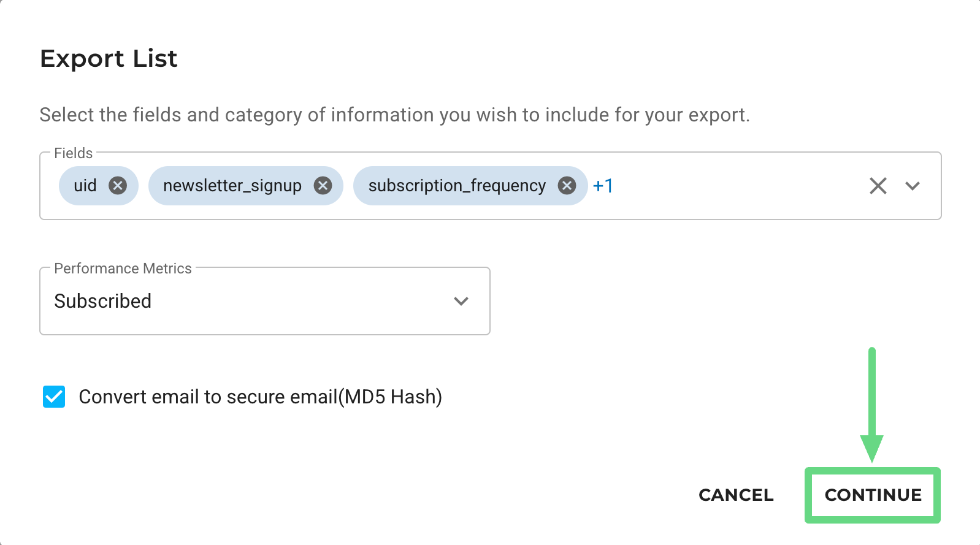980x545 pixels.
Task: Show hidden fields via +1 indicator
Action: [x=603, y=186]
